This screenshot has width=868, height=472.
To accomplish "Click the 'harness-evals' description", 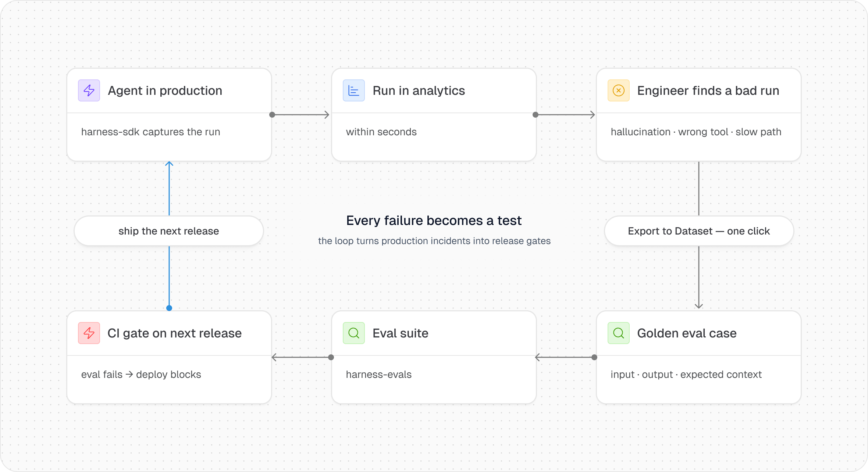I will [379, 375].
